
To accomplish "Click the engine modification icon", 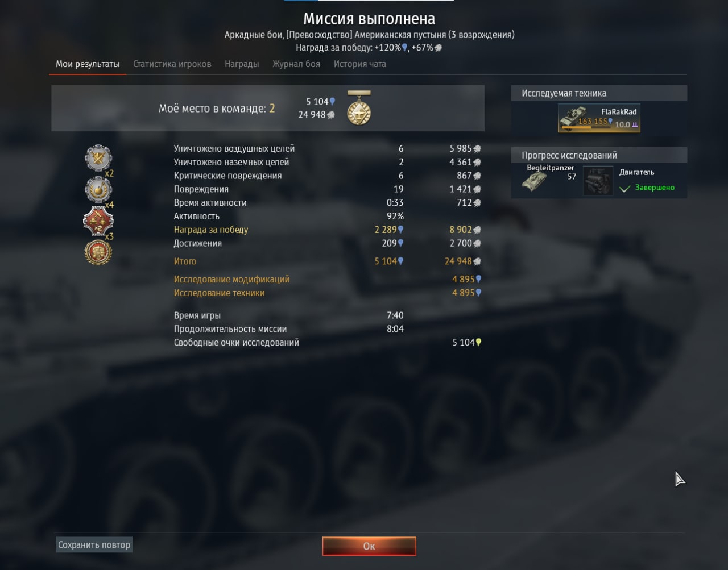I will tap(598, 181).
